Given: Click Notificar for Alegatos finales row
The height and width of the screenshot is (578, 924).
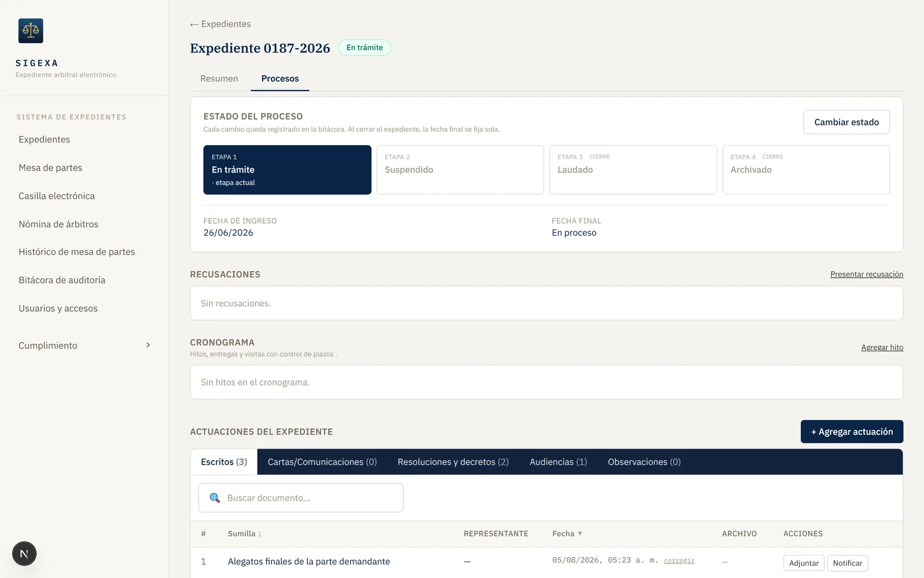Looking at the screenshot, I should 847,563.
